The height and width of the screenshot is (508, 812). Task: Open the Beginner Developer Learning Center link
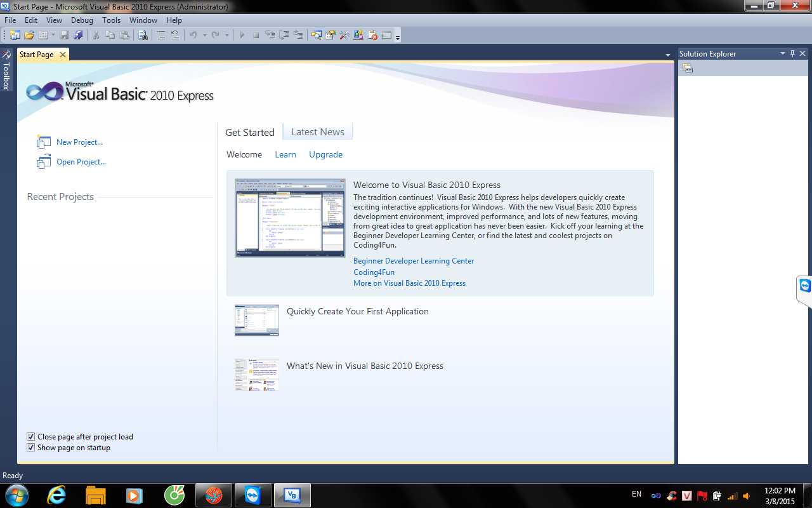point(414,261)
